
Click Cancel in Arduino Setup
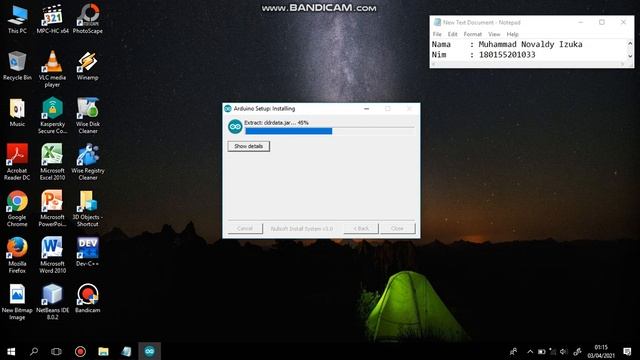245,229
